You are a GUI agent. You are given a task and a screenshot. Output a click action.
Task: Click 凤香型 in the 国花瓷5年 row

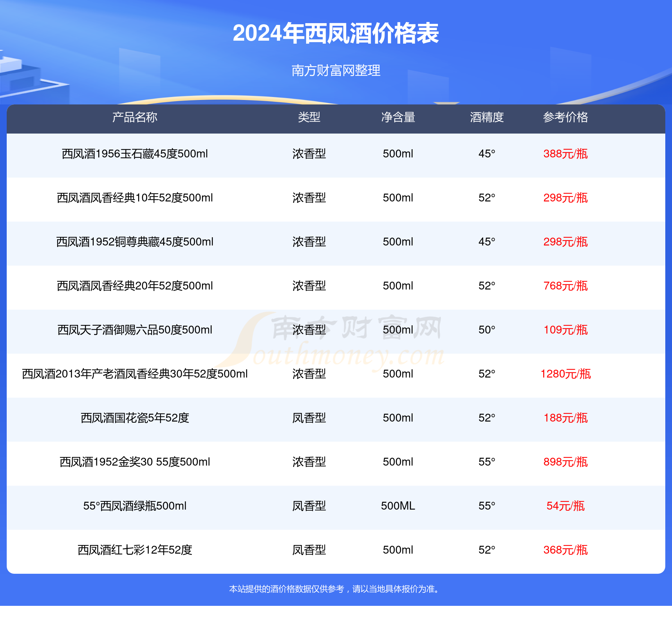(309, 418)
